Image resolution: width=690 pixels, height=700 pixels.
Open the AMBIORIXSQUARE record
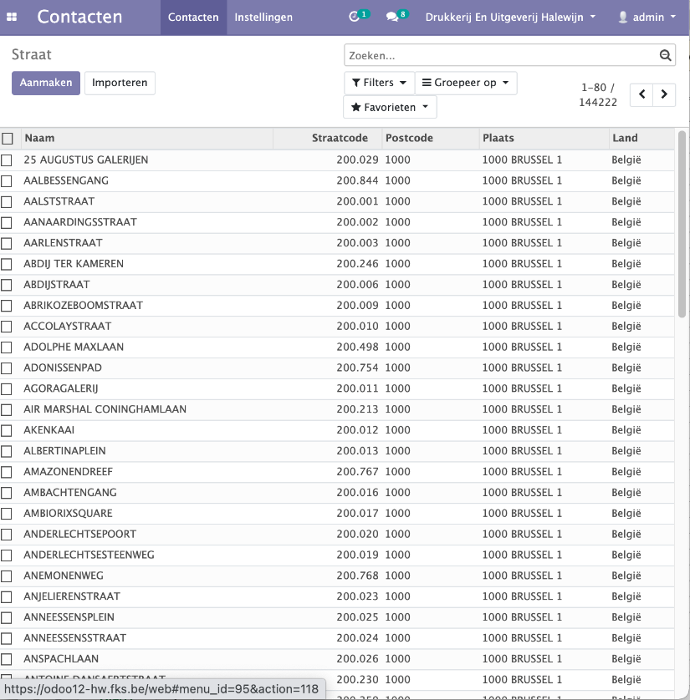68,513
